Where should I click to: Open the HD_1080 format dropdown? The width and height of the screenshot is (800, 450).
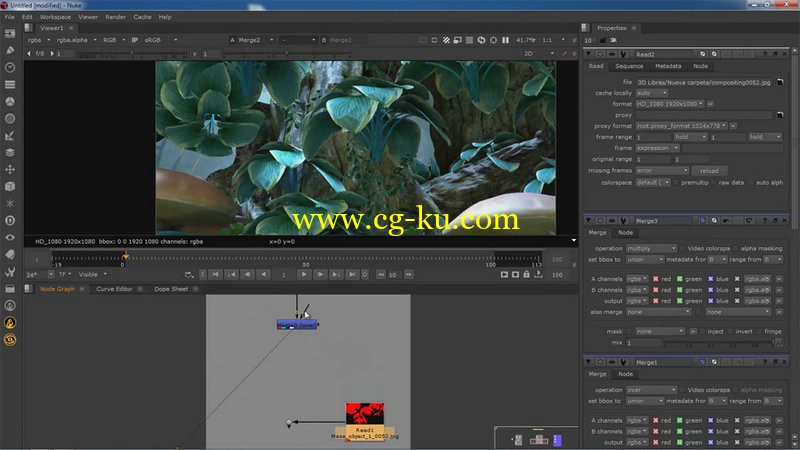pyautogui.click(x=670, y=104)
